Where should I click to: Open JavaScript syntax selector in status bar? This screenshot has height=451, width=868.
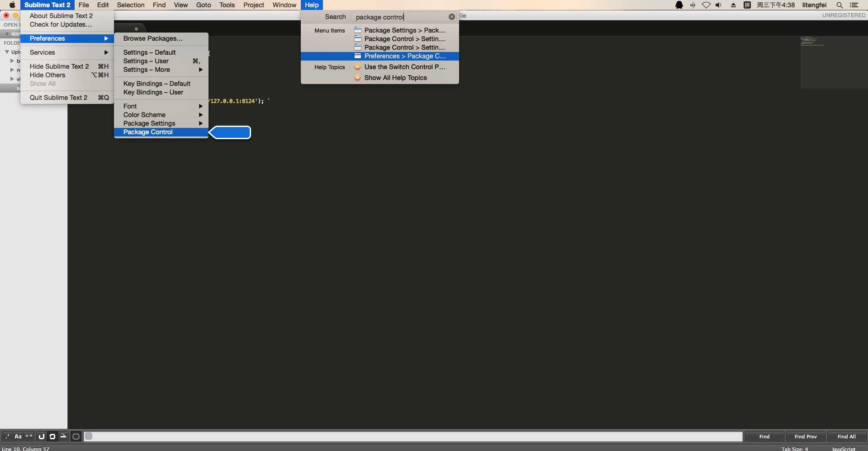tap(844, 449)
